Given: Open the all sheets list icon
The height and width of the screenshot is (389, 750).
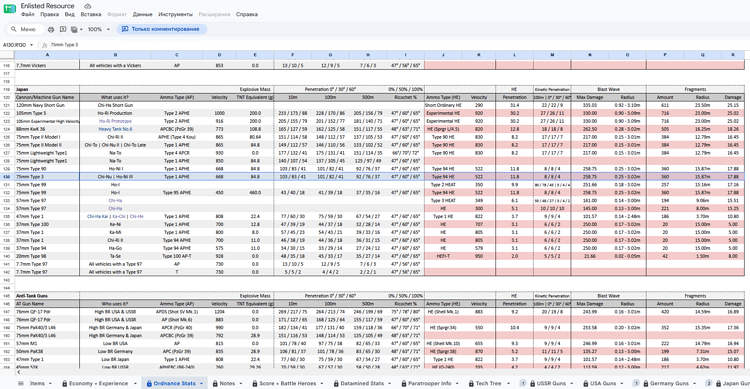Looking at the screenshot, I should 21,383.
